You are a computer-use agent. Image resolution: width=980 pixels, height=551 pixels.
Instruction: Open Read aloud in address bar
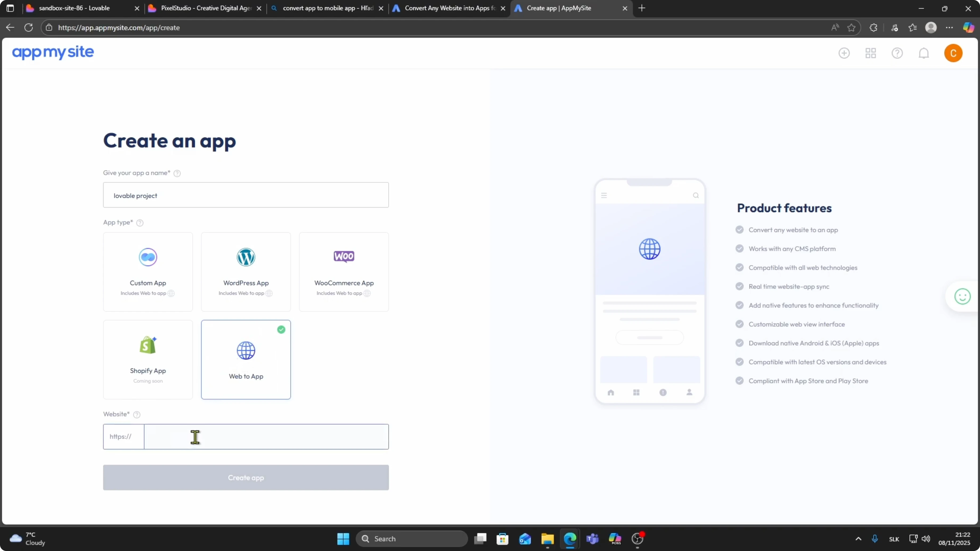click(835, 27)
